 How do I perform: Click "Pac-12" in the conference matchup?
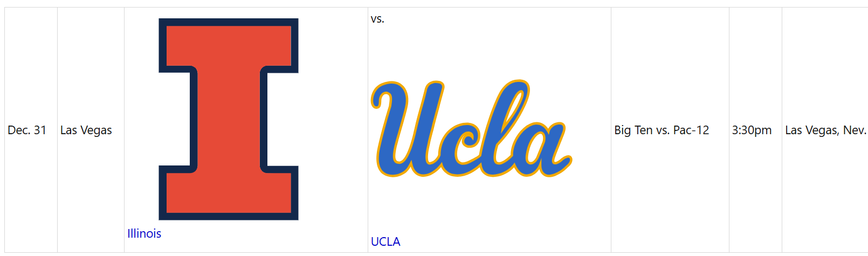pyautogui.click(x=691, y=130)
